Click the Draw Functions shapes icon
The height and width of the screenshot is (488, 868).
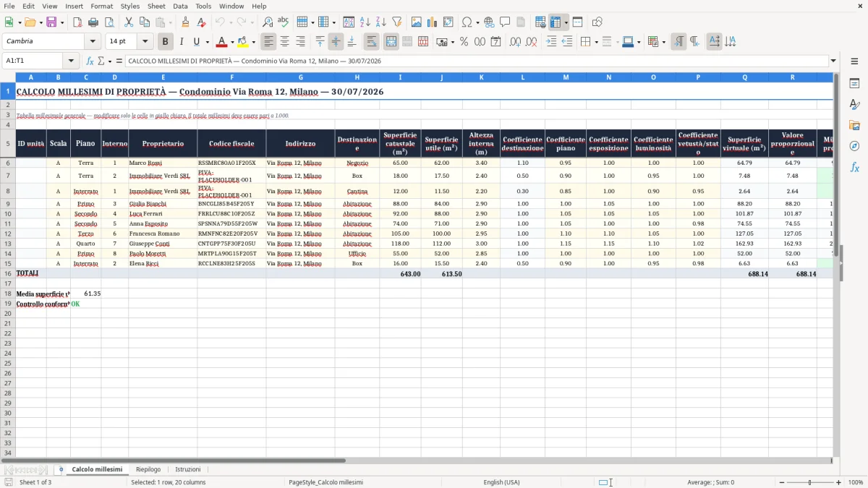(x=597, y=22)
